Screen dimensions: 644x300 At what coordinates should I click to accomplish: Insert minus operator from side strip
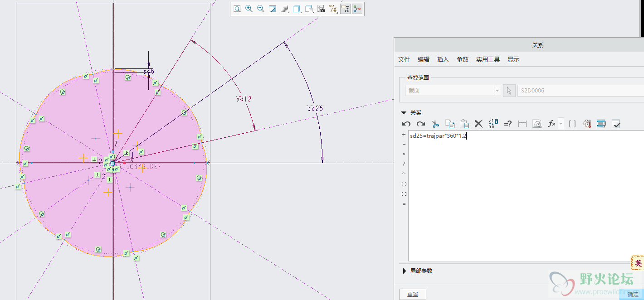tap(404, 144)
